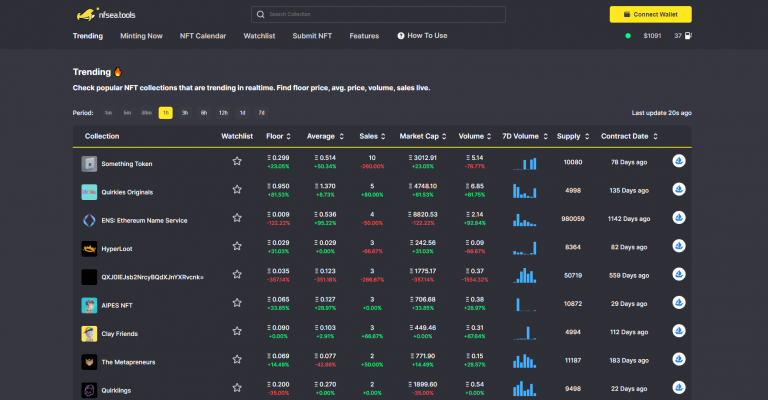
Task: Toggle watchlist star for HyperLoot
Action: click(237, 248)
